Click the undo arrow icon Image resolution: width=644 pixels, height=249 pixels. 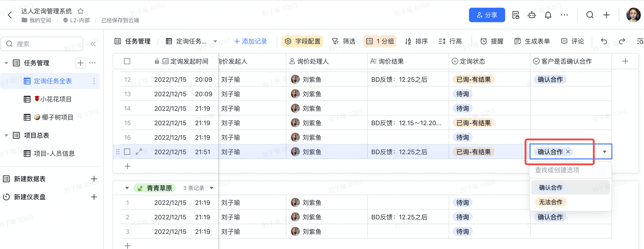[604, 41]
